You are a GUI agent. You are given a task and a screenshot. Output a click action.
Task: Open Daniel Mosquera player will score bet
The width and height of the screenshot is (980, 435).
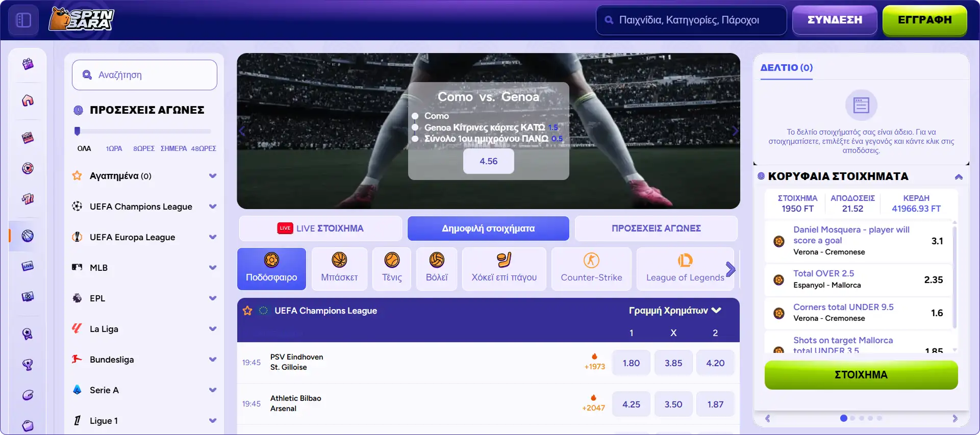[858, 241]
